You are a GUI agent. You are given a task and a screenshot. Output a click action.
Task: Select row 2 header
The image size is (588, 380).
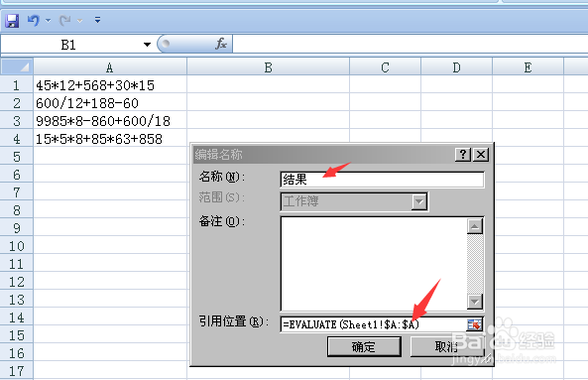tap(17, 103)
